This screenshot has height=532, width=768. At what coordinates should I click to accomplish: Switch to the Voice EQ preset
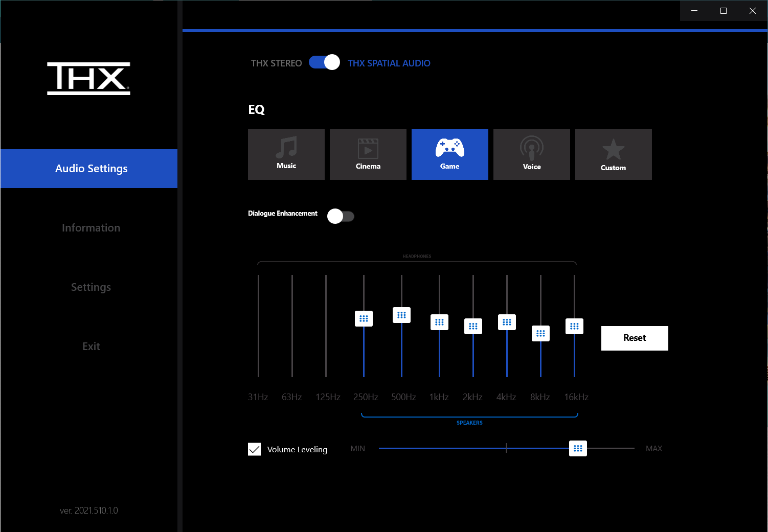(x=532, y=154)
